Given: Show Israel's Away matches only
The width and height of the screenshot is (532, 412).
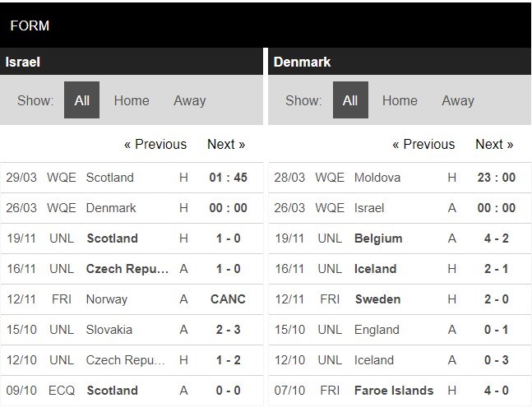Looking at the screenshot, I should click(189, 100).
